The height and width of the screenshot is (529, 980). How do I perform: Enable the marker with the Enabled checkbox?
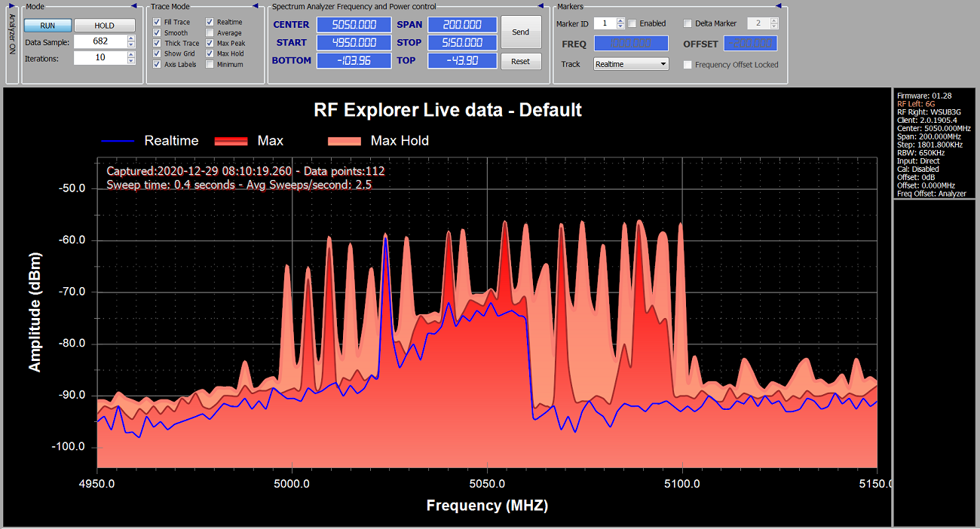click(x=632, y=23)
